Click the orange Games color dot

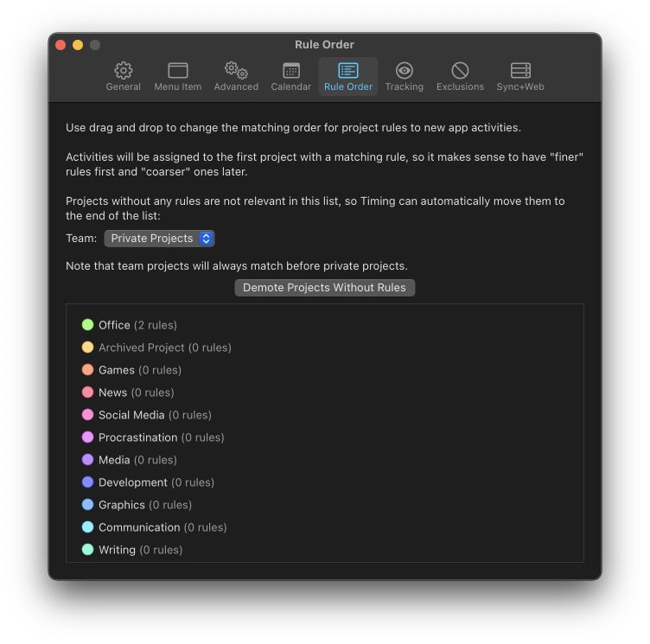click(x=87, y=370)
